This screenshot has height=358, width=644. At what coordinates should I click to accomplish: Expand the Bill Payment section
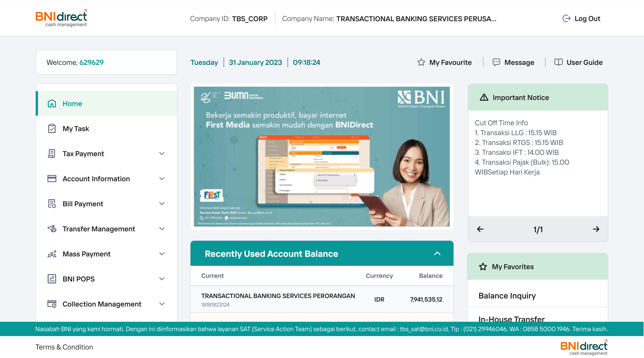click(x=162, y=203)
